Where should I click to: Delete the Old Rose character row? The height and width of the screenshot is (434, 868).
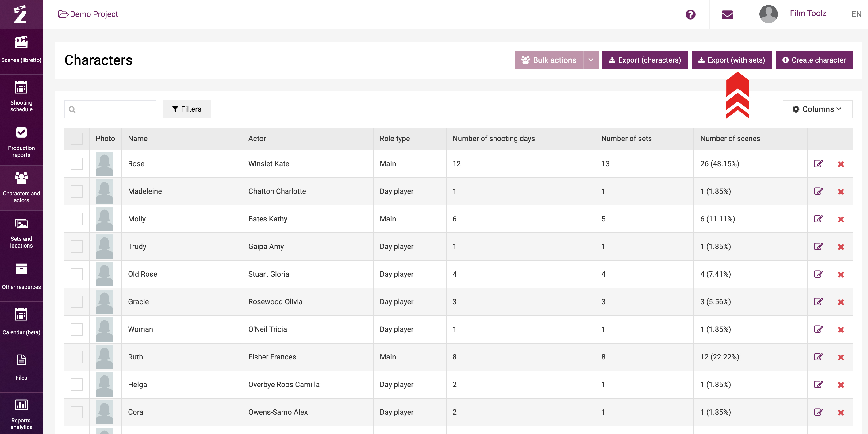[841, 275]
